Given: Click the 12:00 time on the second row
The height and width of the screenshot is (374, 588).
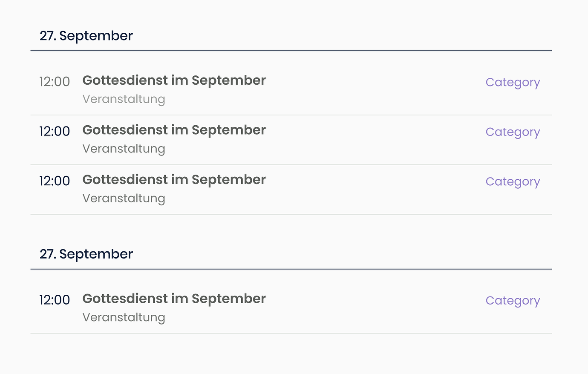Looking at the screenshot, I should point(55,131).
